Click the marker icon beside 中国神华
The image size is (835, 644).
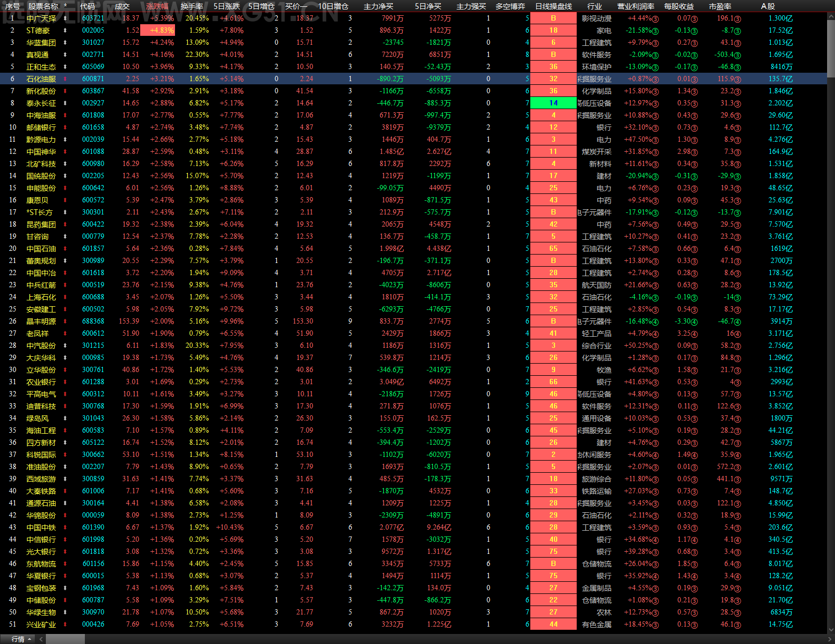click(x=65, y=152)
